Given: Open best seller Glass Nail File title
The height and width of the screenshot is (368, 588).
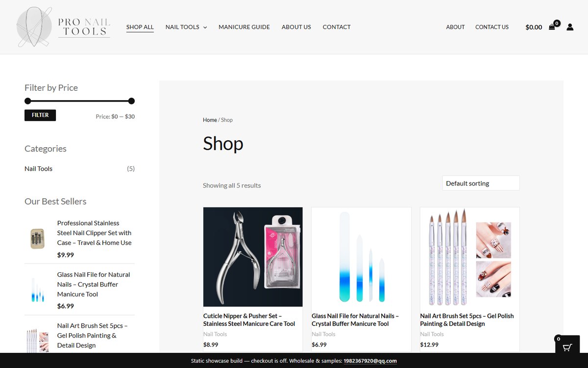Looking at the screenshot, I should tap(94, 284).
